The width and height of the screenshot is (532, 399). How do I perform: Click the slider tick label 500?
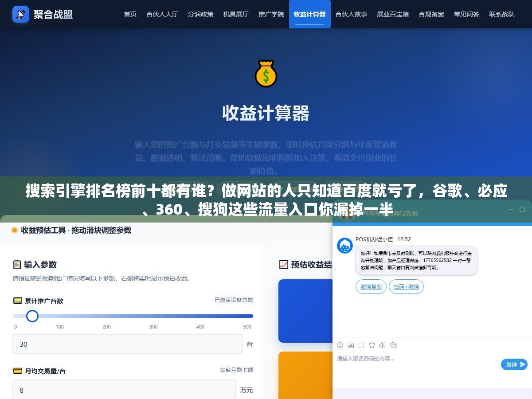[x=247, y=327]
